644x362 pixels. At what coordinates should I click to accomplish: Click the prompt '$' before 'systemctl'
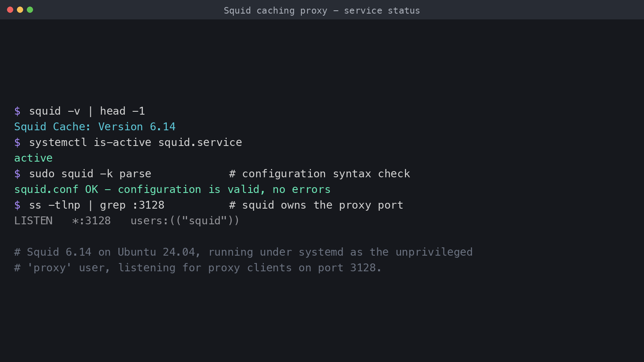(17, 143)
